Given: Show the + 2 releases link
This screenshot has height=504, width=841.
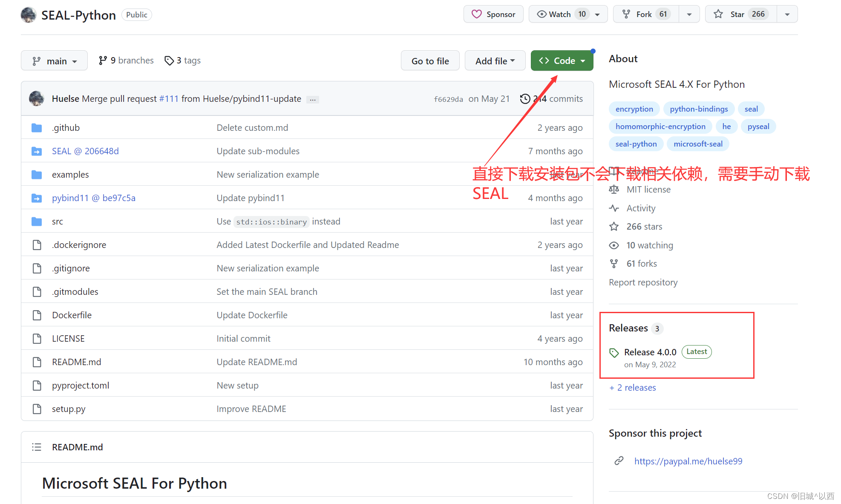Looking at the screenshot, I should point(632,387).
